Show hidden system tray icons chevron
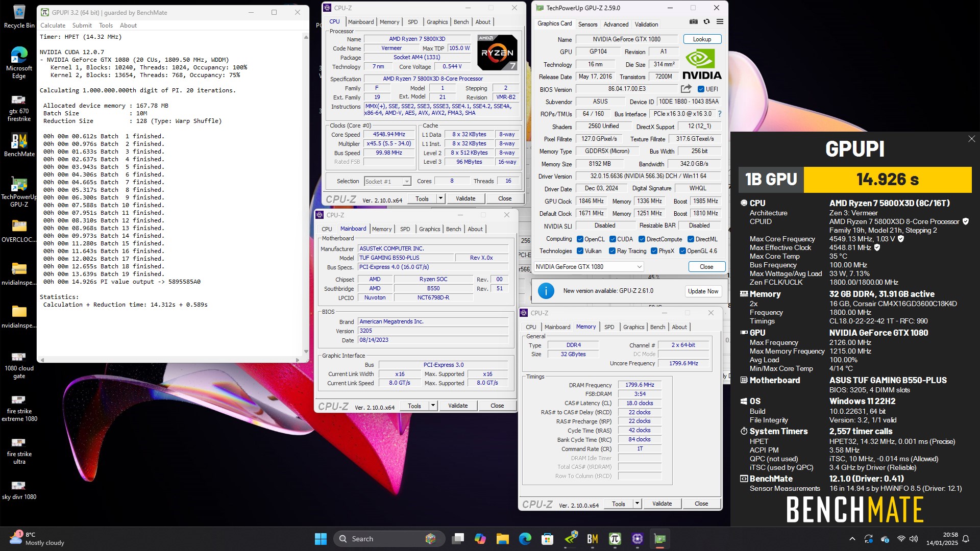The width and height of the screenshot is (980, 551). point(852,539)
